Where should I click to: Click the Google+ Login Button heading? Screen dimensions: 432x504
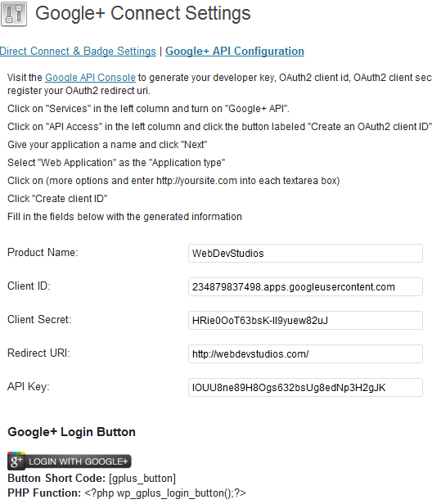(x=72, y=432)
